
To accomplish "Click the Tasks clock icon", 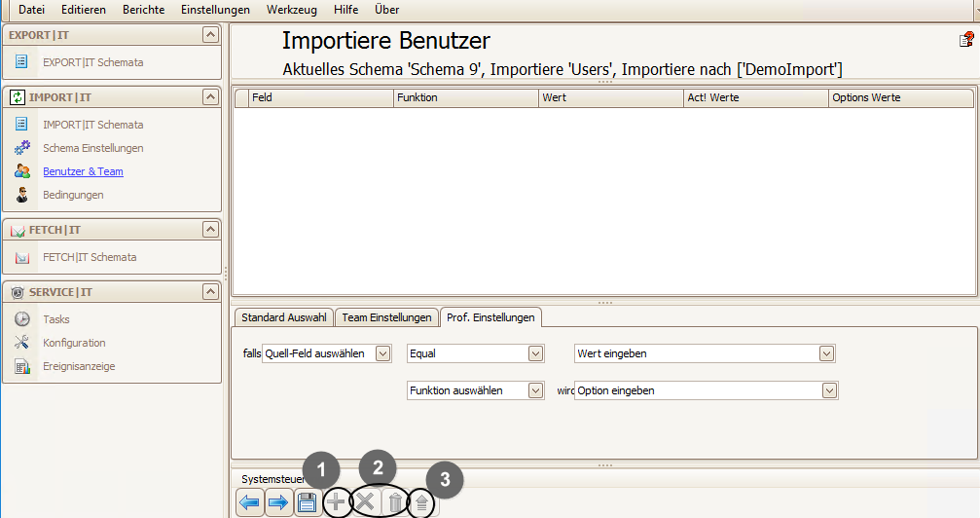I will (21, 319).
